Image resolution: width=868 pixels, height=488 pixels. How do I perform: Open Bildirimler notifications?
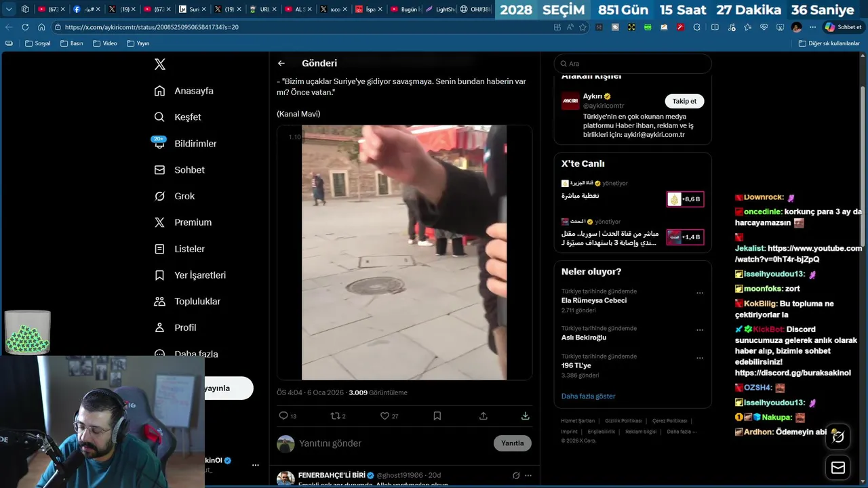185,144
